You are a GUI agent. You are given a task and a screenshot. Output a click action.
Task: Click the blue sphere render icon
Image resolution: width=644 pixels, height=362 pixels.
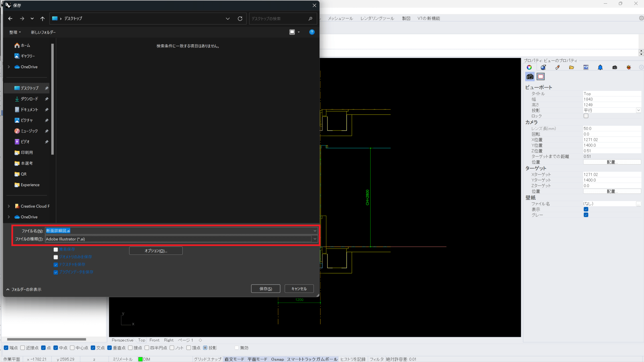click(543, 67)
